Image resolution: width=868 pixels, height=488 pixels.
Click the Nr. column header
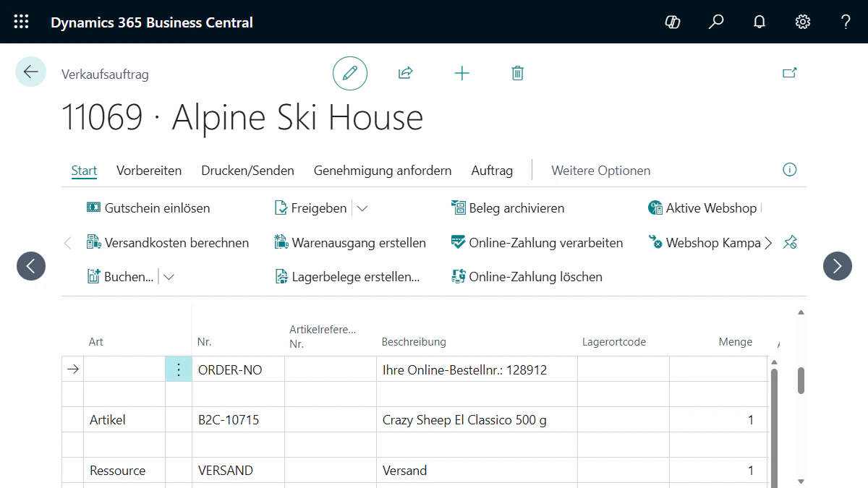tap(204, 342)
